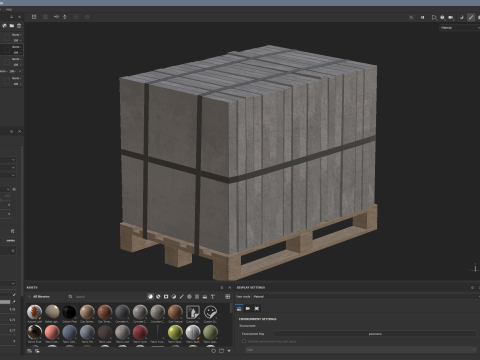Open blend mode dropdown of last layer
This screenshot has width=480, height=360.
[x=16, y=78]
